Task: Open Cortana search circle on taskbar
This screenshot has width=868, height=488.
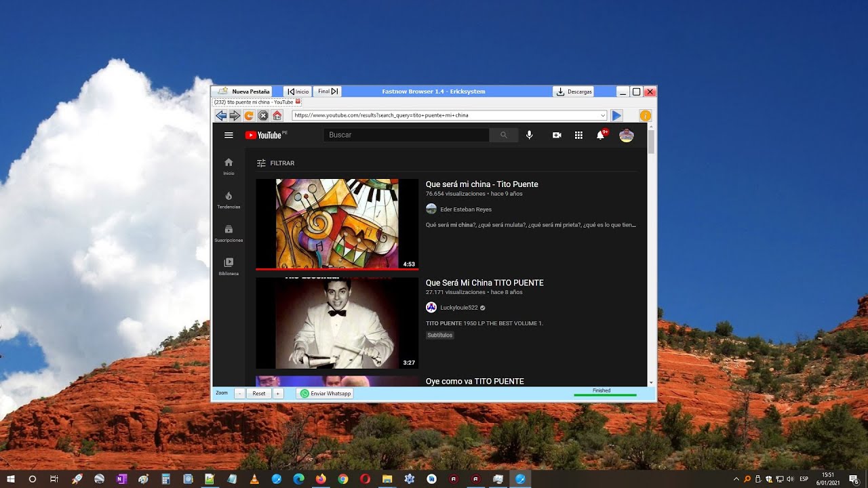Action: (32, 479)
